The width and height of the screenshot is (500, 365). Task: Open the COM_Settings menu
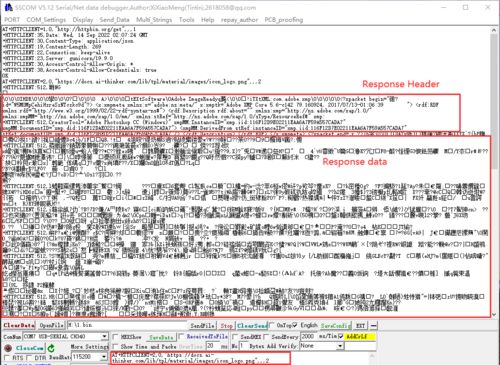(46, 20)
